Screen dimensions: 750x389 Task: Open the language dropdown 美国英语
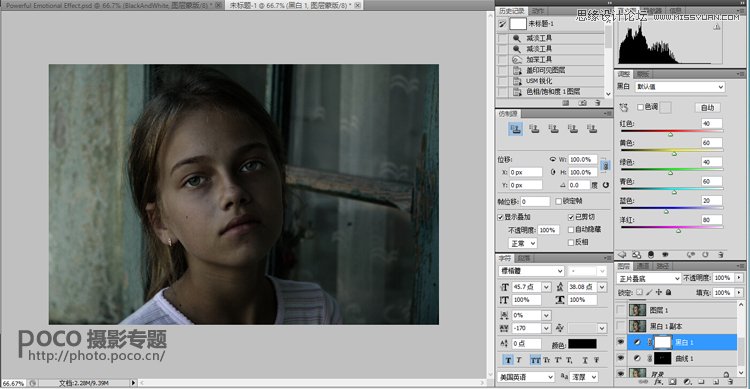[526, 377]
